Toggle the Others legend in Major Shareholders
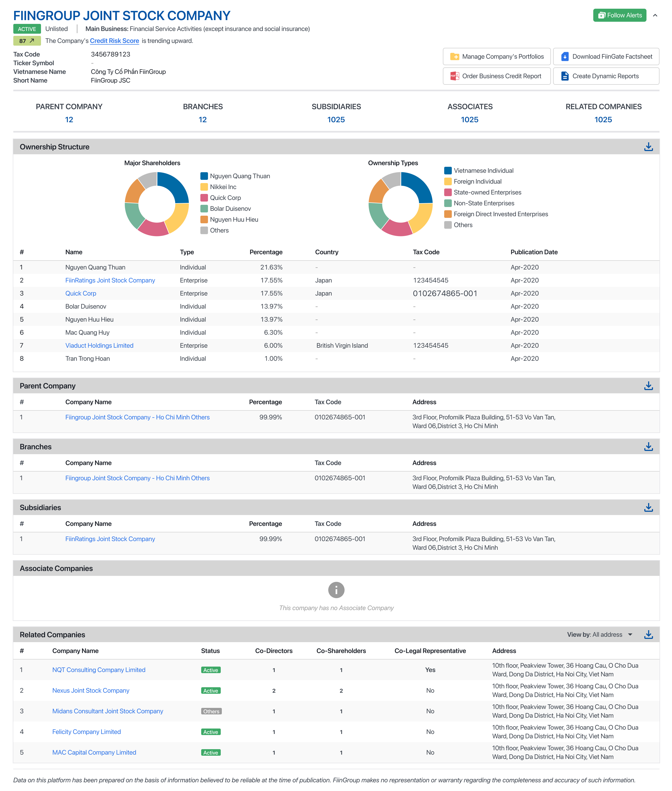The height and width of the screenshot is (791, 672). [x=219, y=231]
